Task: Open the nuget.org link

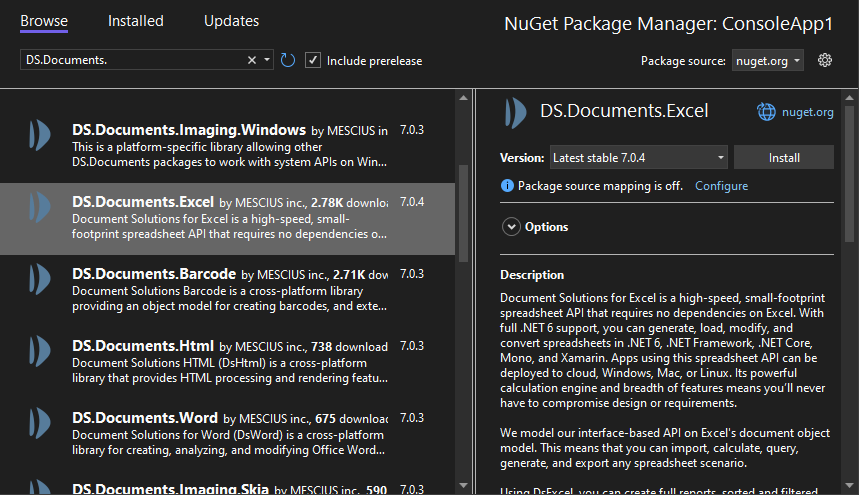Action: point(808,112)
